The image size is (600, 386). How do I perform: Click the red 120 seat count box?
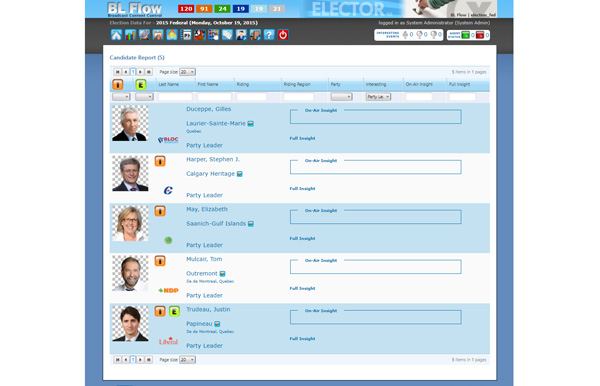coord(186,9)
